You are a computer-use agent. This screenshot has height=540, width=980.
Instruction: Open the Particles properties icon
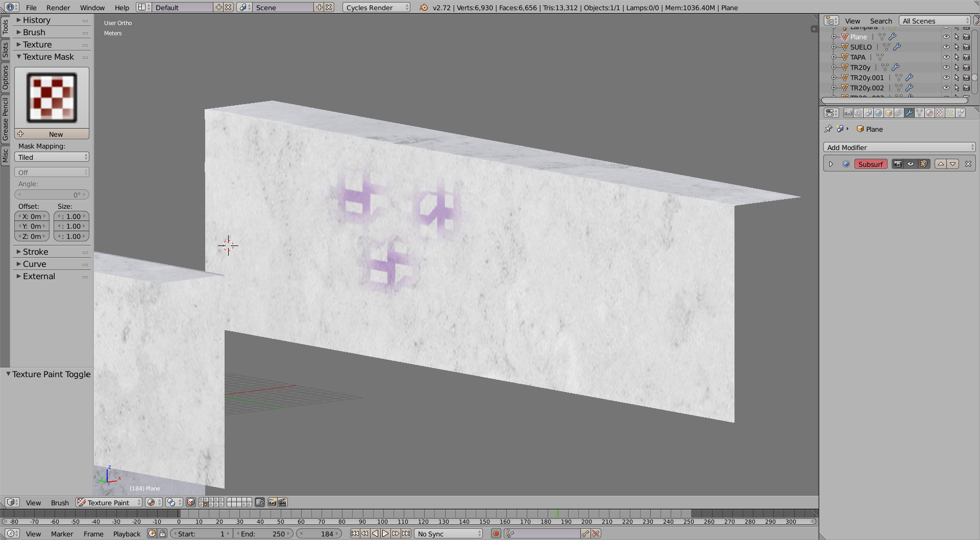tap(950, 113)
